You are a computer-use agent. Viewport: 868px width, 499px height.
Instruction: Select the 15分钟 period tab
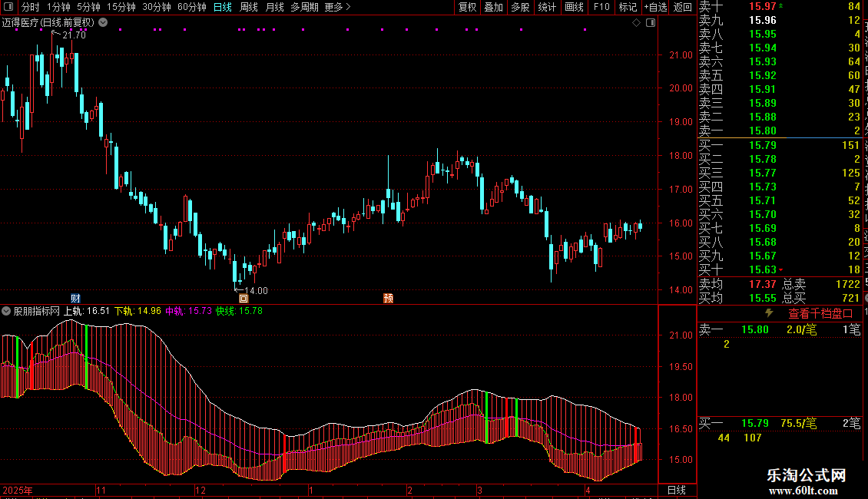pyautogui.click(x=121, y=7)
